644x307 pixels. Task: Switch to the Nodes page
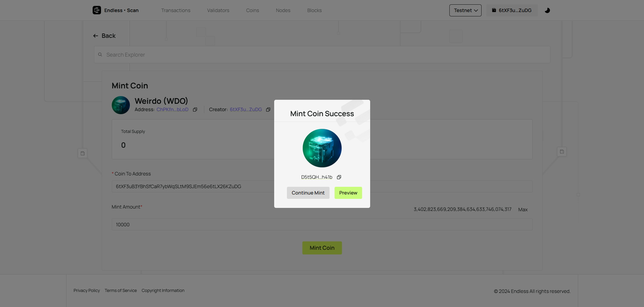coord(283,10)
